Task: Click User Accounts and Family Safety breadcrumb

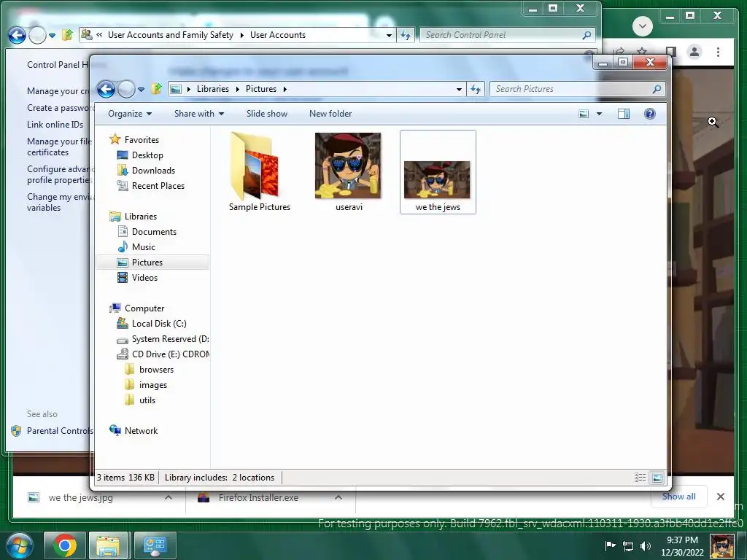Action: click(x=171, y=35)
